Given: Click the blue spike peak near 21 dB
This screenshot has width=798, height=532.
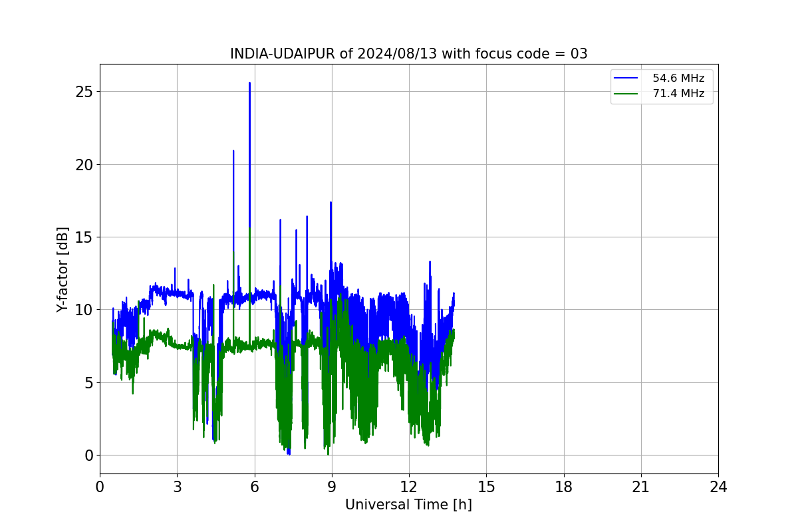Looking at the screenshot, I should pos(233,152).
